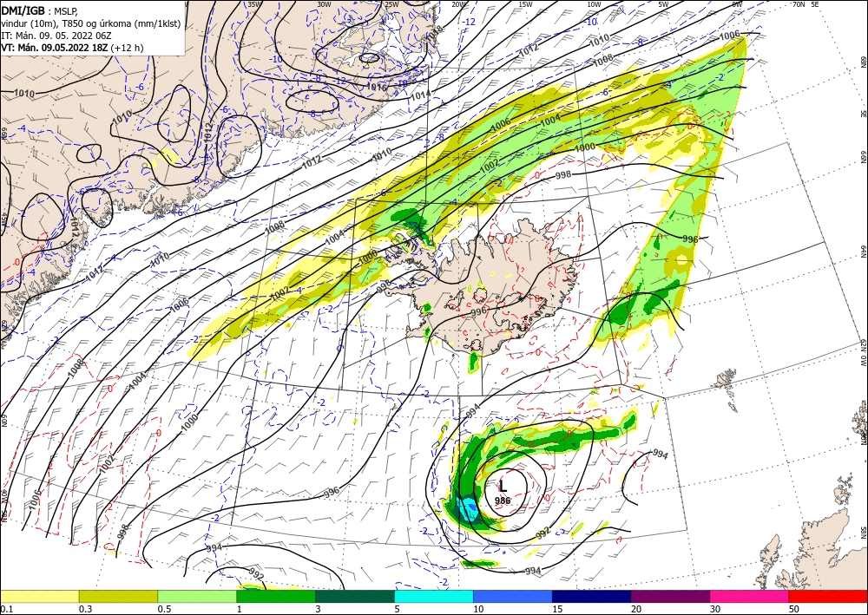Click the '986' central pressure value
Screen dimensions: 868x615
(x=503, y=501)
